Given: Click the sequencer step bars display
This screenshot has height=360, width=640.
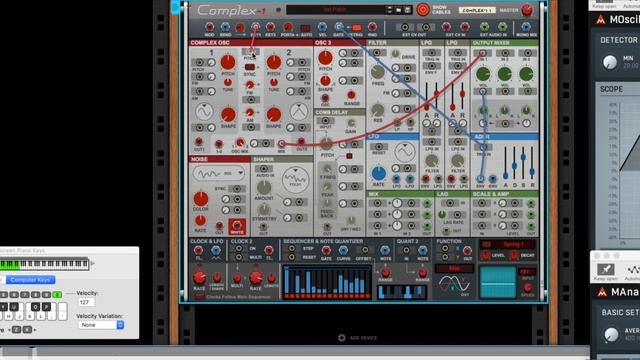Looking at the screenshot, I should 327,282.
